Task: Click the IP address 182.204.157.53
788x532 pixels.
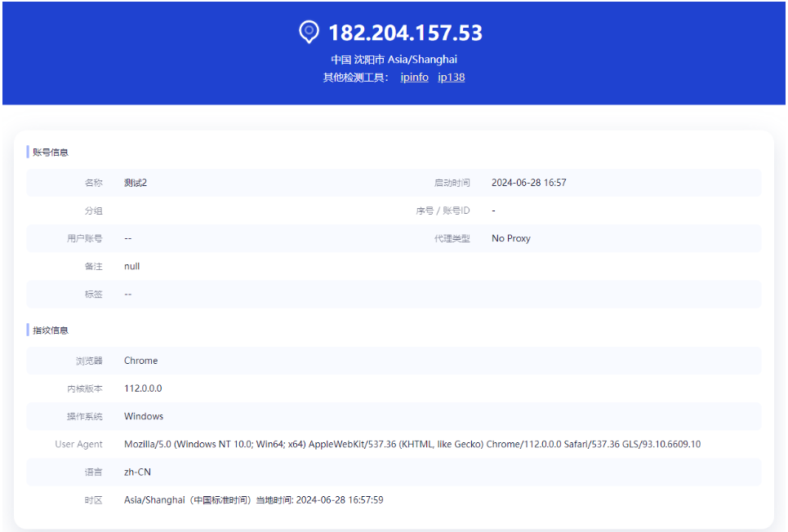Action: click(x=405, y=33)
